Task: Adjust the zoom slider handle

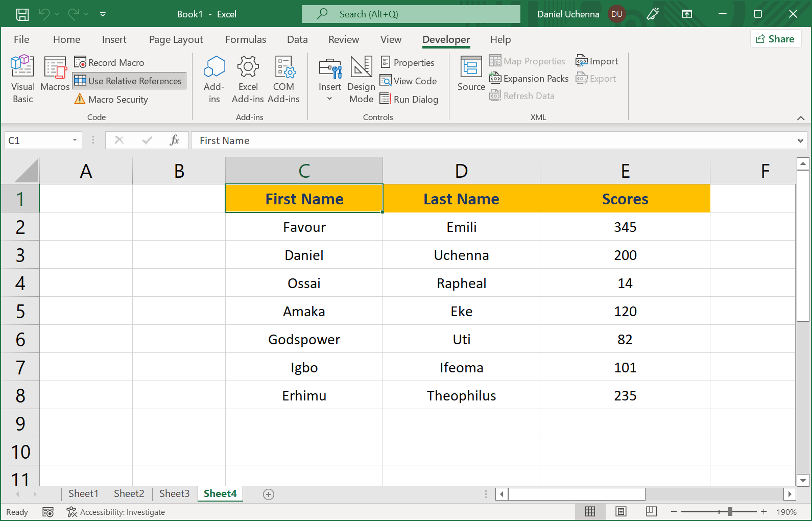Action: [730, 512]
